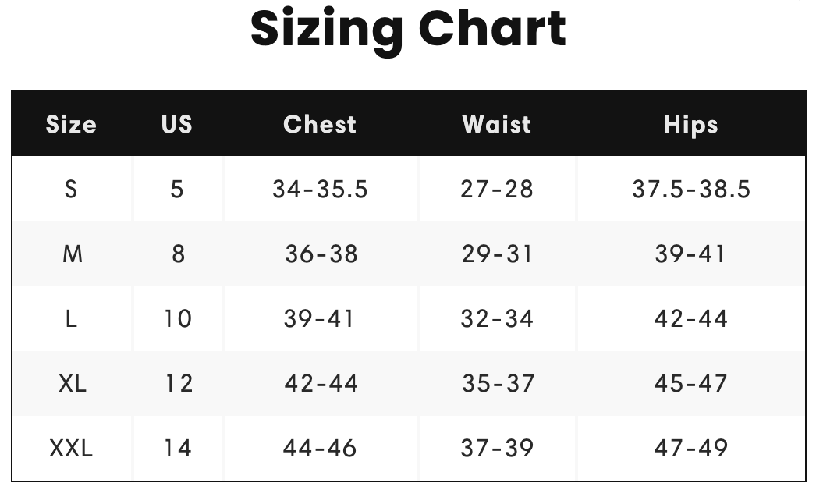Click hips value 37.5-38.5
This screenshot has height=504, width=816.
(x=691, y=189)
